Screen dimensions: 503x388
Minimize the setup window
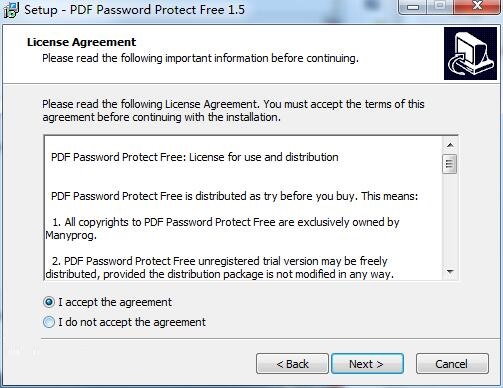click(413, 7)
